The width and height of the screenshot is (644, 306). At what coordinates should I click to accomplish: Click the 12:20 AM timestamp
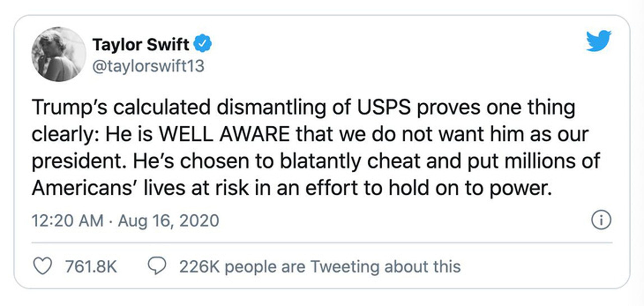[68, 221]
